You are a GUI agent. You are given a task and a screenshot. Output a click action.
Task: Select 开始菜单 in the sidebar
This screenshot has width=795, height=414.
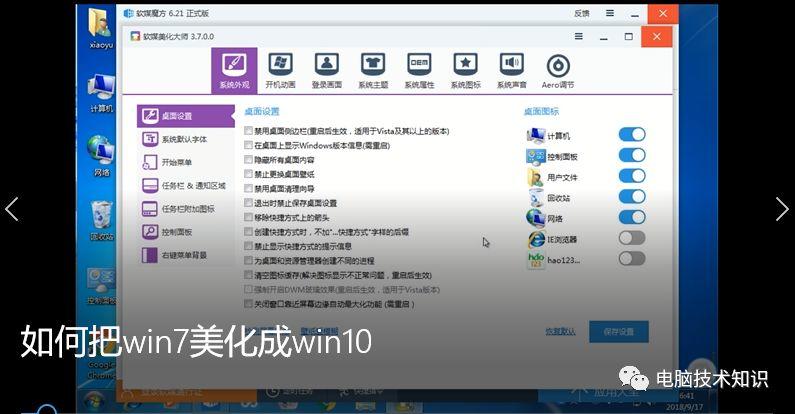click(x=186, y=162)
